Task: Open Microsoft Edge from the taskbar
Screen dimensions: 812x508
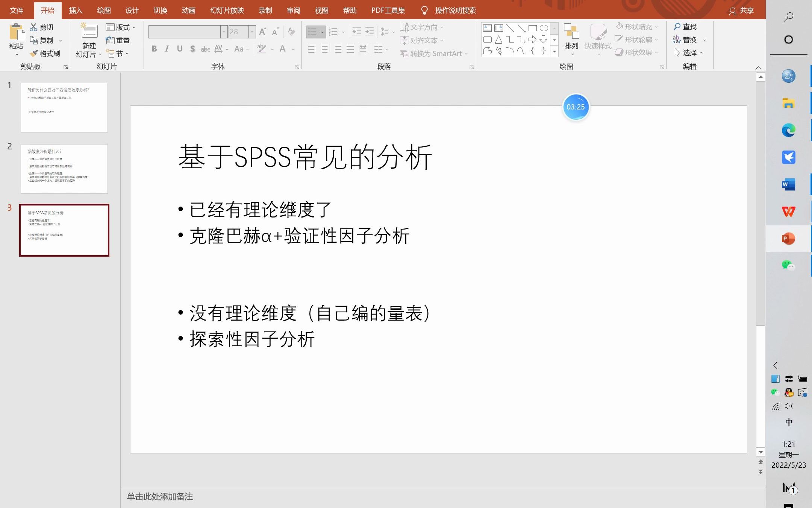Action: click(x=788, y=131)
